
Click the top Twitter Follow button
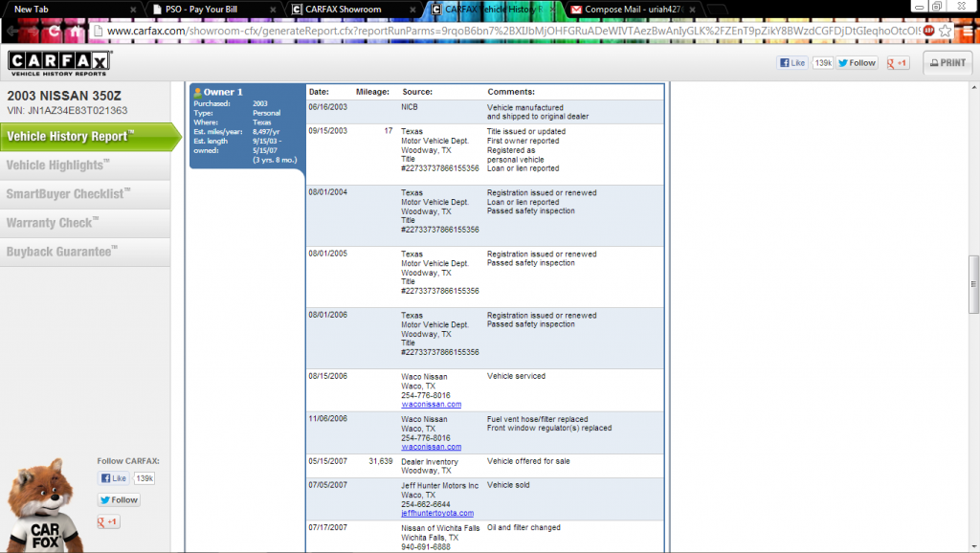tap(857, 62)
